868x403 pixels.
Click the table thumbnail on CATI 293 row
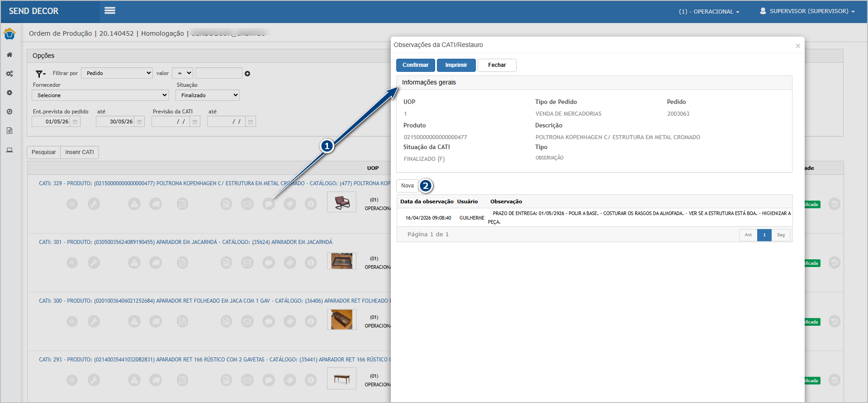(342, 379)
